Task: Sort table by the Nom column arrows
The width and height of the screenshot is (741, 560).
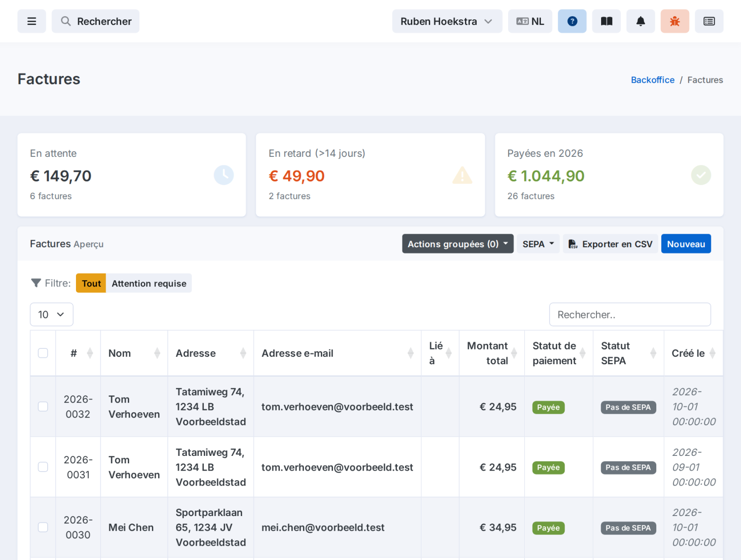Action: click(x=157, y=353)
